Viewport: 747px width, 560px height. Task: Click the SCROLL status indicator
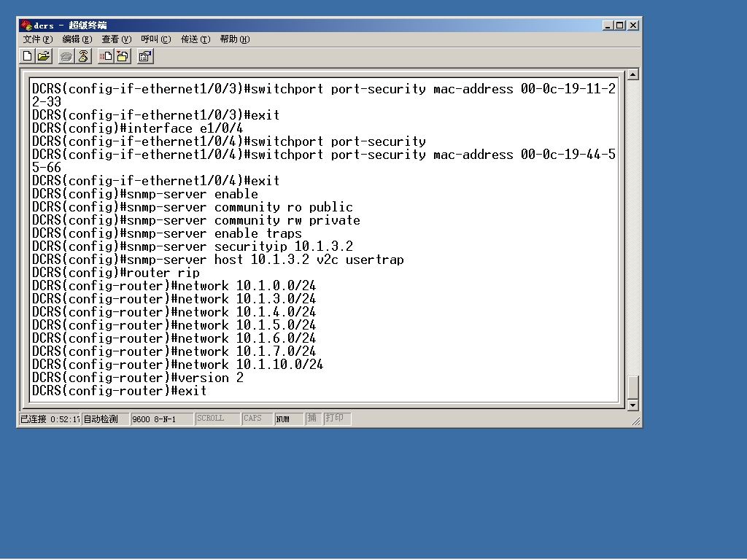[x=217, y=419]
